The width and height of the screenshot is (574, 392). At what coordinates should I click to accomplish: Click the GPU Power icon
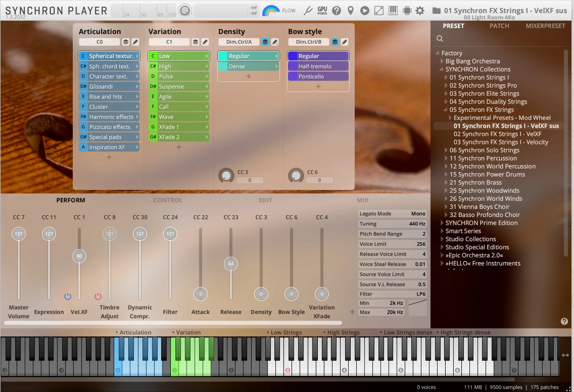[x=322, y=11]
